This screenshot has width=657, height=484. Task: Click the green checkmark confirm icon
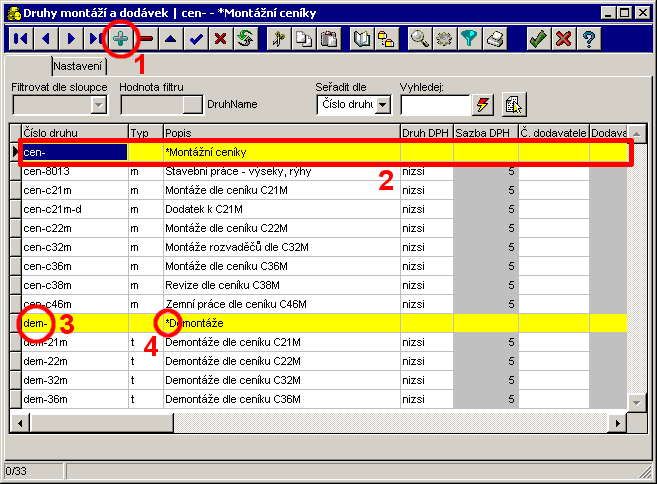[538, 39]
